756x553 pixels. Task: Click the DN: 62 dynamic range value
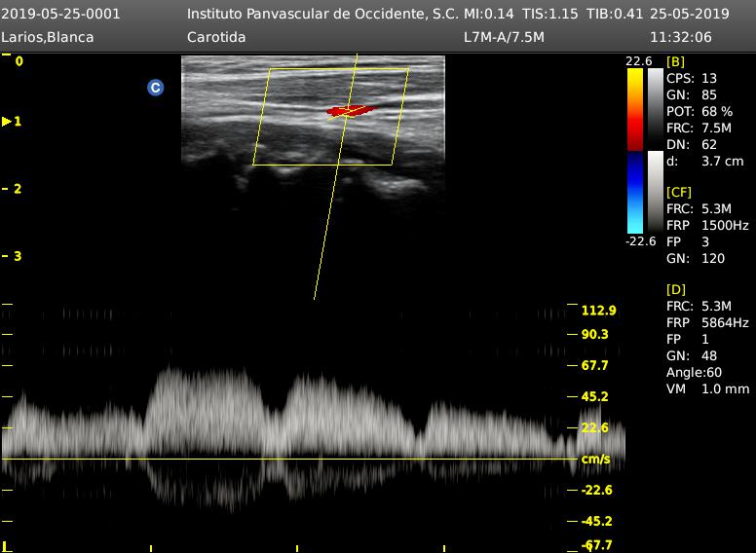(692, 144)
